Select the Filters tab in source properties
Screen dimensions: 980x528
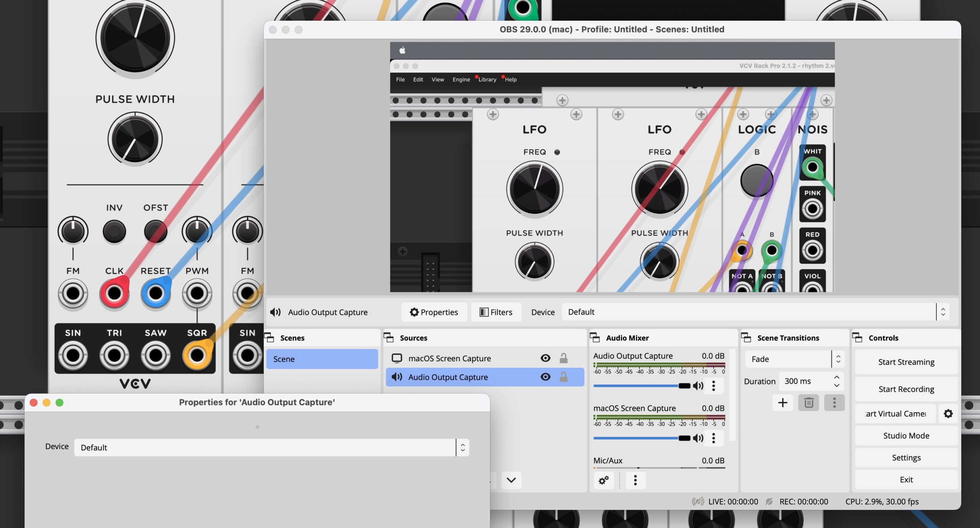[495, 311]
